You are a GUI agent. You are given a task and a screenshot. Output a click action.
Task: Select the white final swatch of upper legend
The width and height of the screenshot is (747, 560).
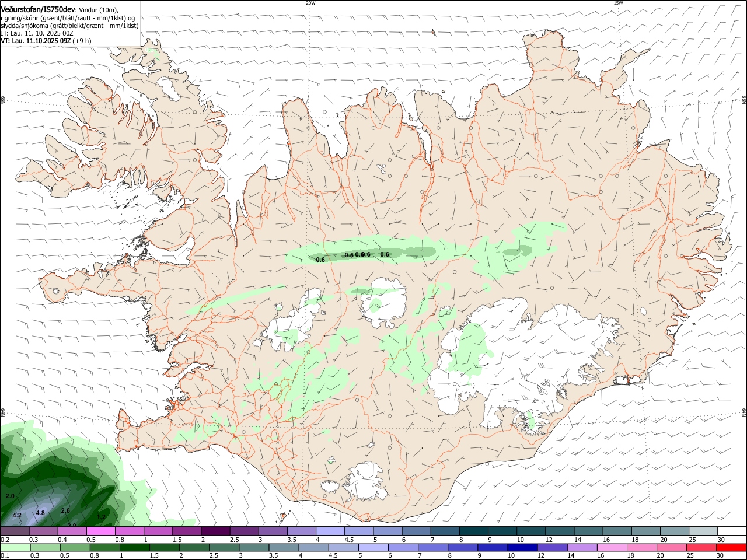(x=732, y=531)
